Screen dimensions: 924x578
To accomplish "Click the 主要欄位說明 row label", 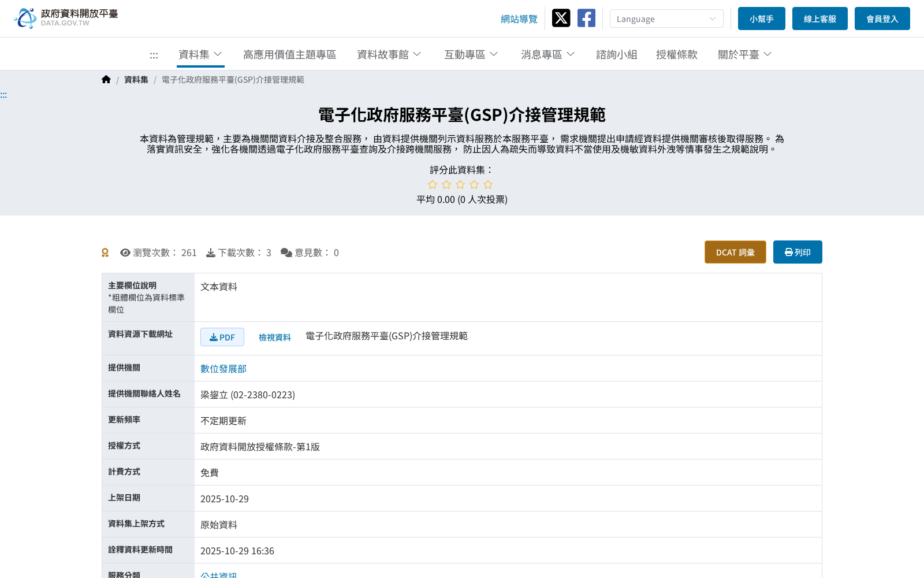I will coord(132,286).
